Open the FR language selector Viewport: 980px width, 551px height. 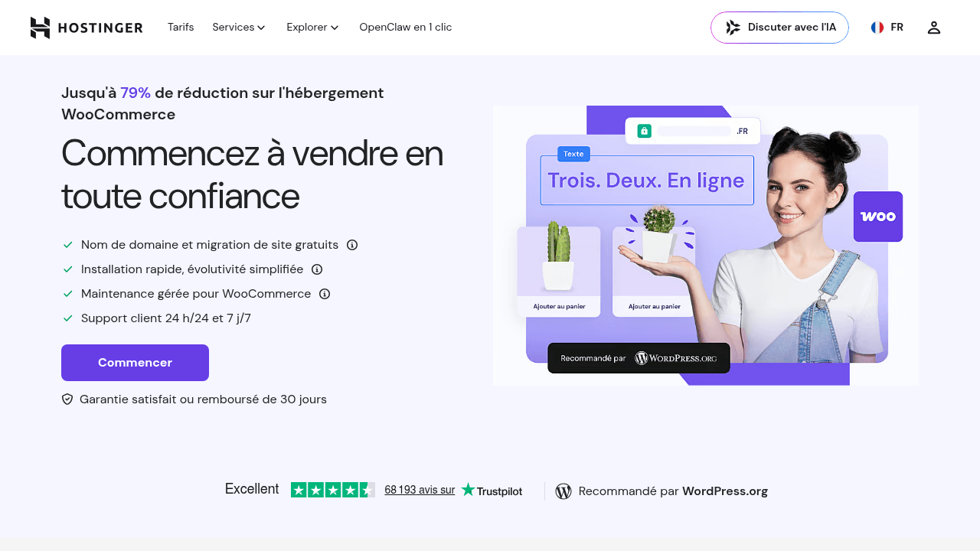pyautogui.click(x=887, y=28)
